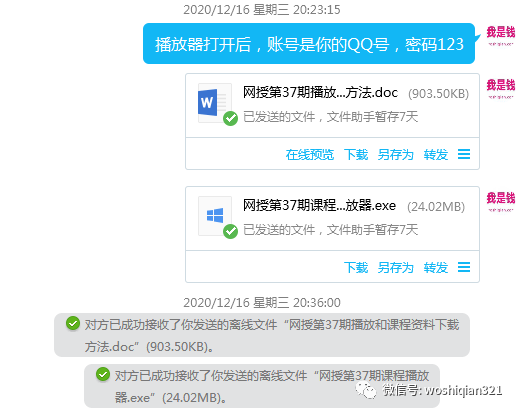519x414 pixels.
Task: Click the Windows exe file icon
Action: click(215, 216)
